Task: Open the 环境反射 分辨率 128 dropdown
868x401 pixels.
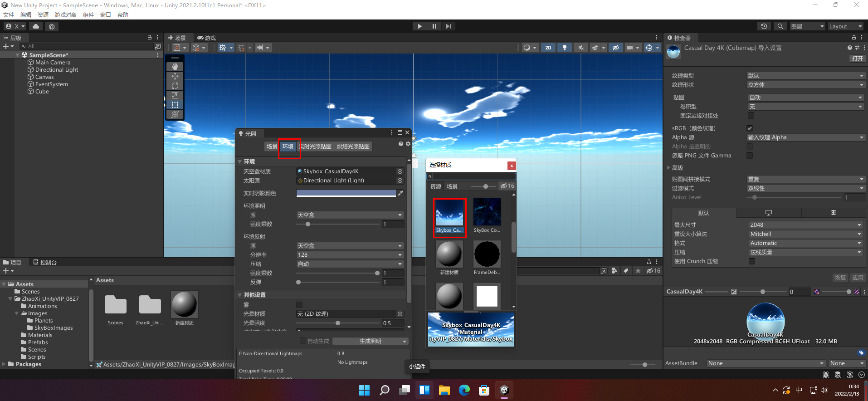Action: [350, 255]
